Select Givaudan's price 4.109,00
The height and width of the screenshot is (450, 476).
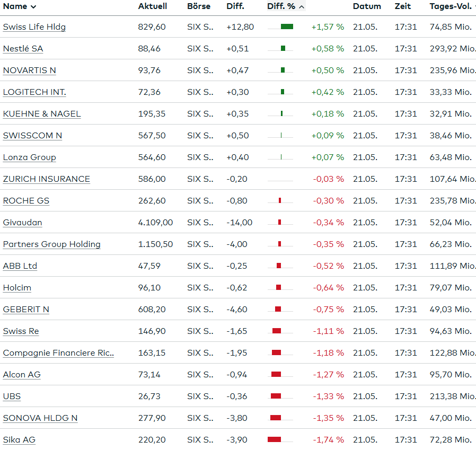[x=155, y=223]
